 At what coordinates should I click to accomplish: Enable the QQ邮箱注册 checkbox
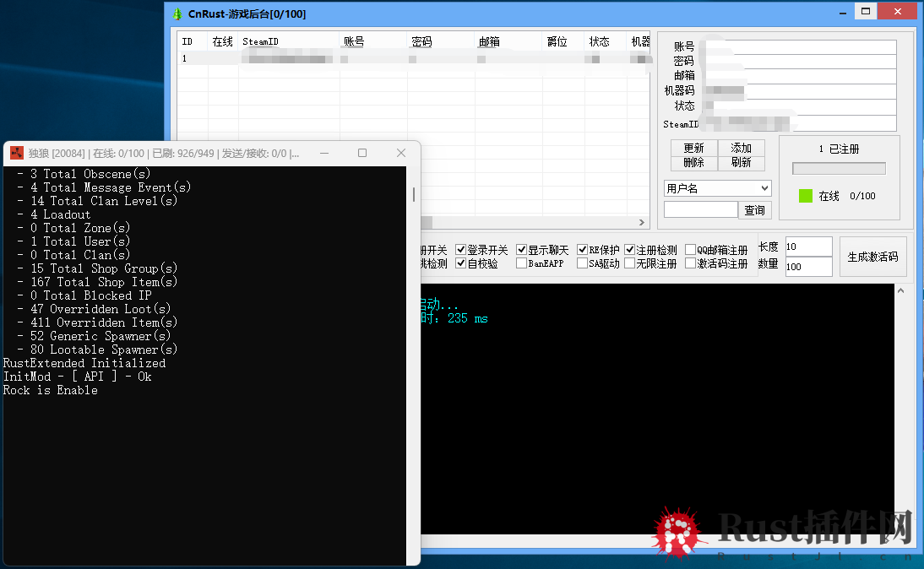(x=689, y=248)
